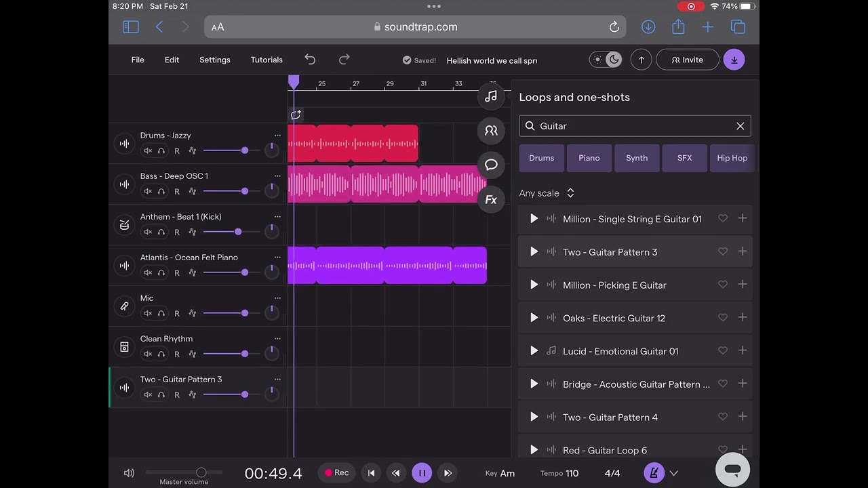Open the collaborators panel icon
The width and height of the screenshot is (868, 488).
(x=491, y=131)
